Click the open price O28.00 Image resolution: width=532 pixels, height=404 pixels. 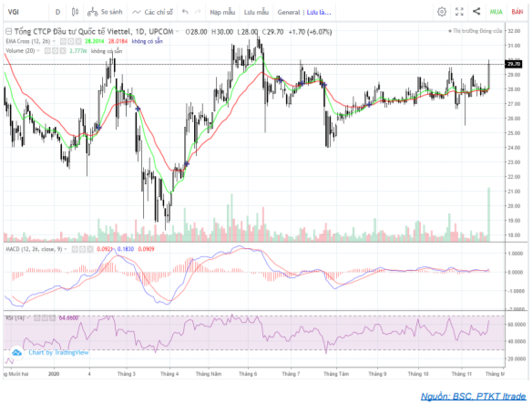pos(196,32)
